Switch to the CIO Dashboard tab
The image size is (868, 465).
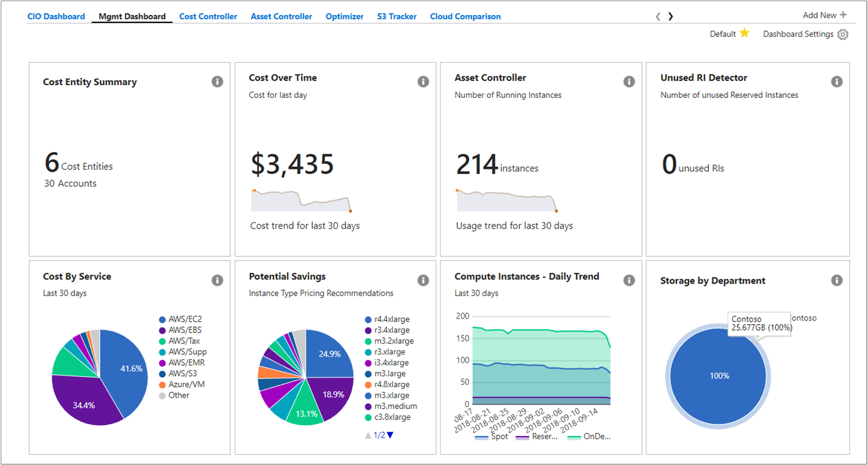(56, 16)
